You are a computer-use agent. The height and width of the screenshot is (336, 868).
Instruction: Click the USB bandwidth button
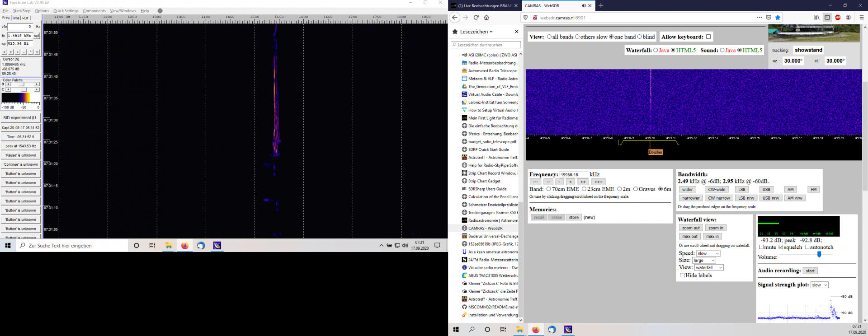click(766, 190)
